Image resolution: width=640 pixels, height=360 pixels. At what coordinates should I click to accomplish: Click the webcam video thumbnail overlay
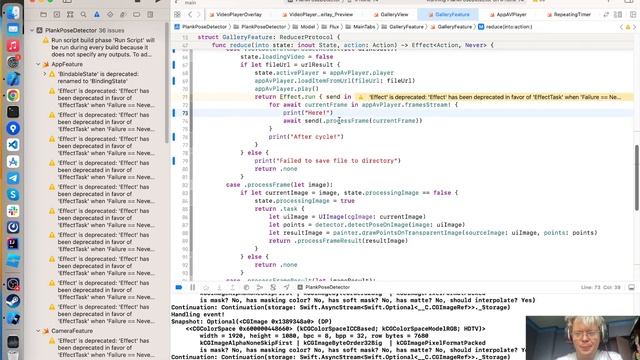point(583,338)
